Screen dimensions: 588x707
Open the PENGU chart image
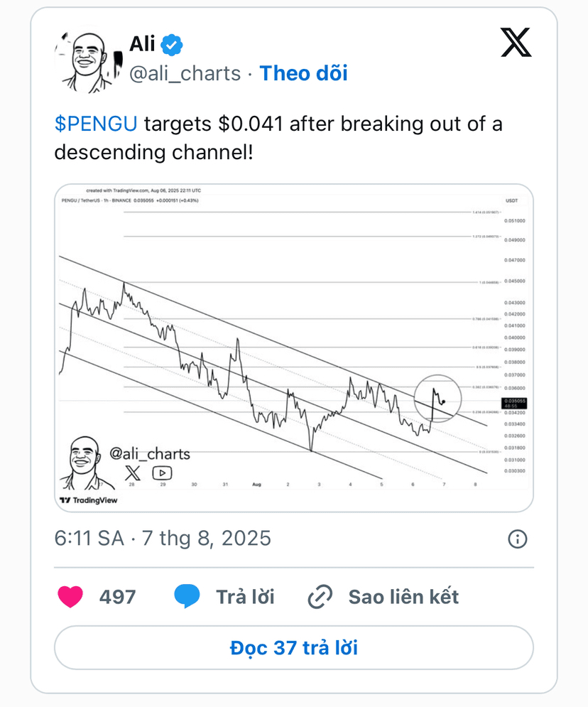294,347
